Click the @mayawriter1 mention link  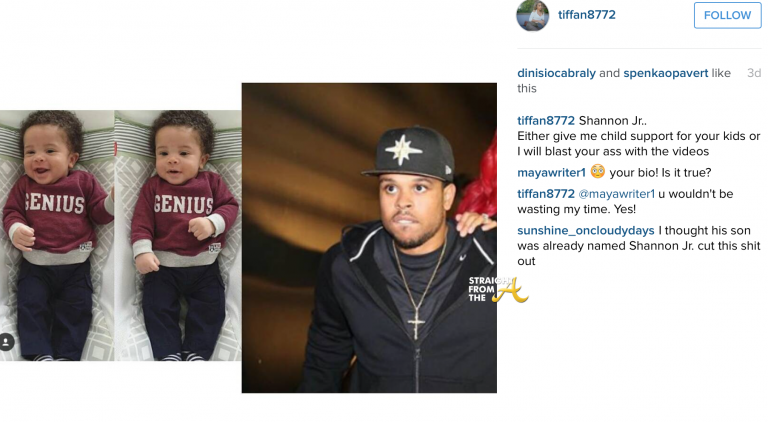tap(617, 194)
